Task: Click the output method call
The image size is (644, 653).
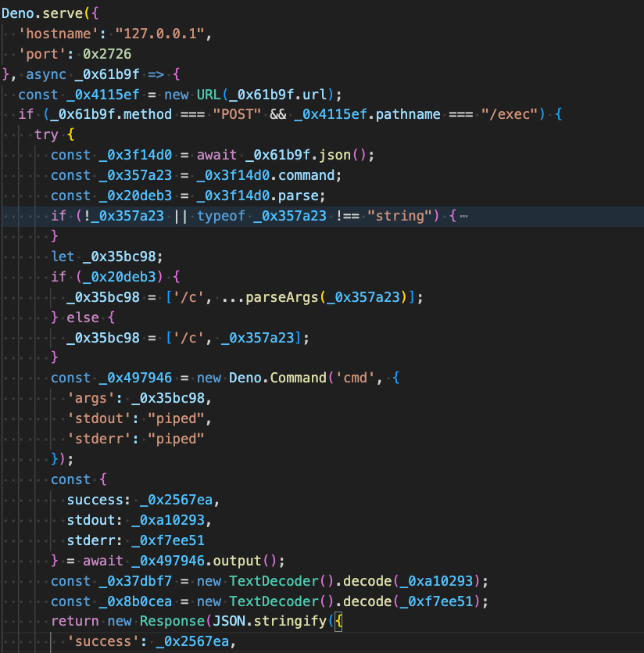Action: 238,561
